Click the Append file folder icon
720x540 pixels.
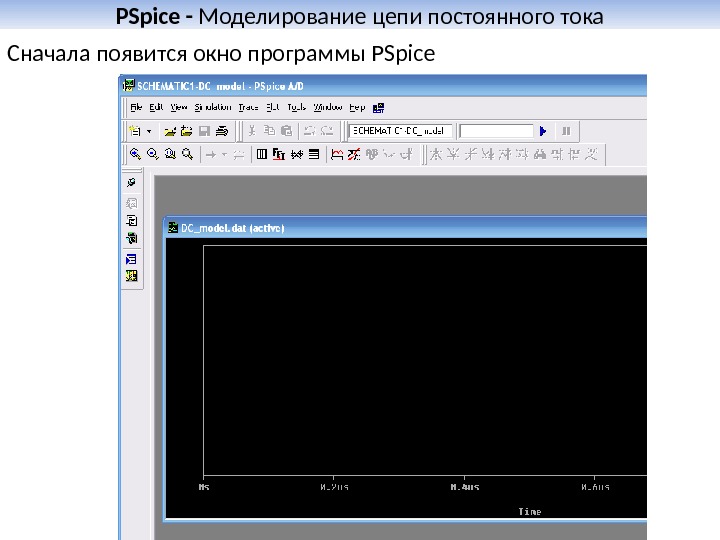coord(186,131)
